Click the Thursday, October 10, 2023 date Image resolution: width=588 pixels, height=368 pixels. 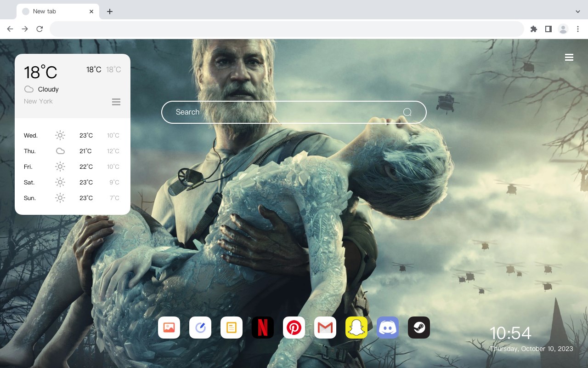tap(531, 349)
